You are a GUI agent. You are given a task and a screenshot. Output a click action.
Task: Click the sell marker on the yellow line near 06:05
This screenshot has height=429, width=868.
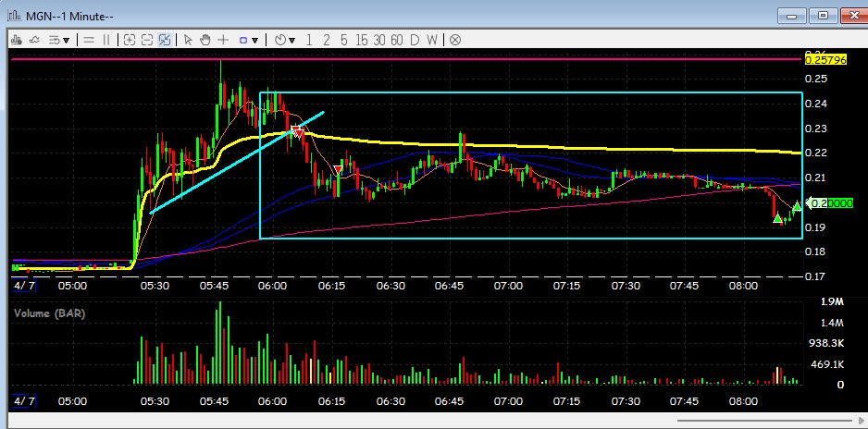[298, 132]
